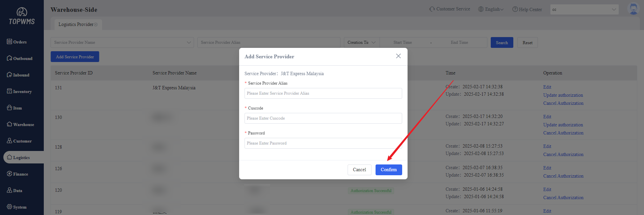Open the Orders sidebar menu
The image size is (644, 215).
point(17,42)
